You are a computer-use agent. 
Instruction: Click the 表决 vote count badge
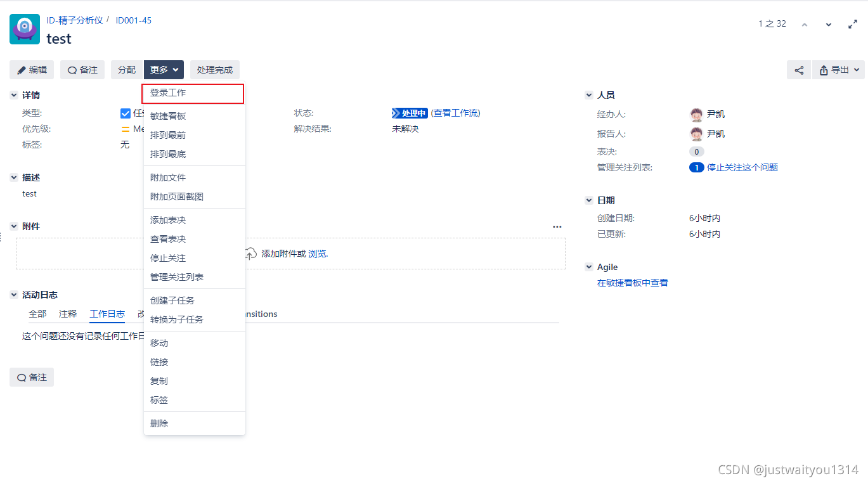point(696,151)
